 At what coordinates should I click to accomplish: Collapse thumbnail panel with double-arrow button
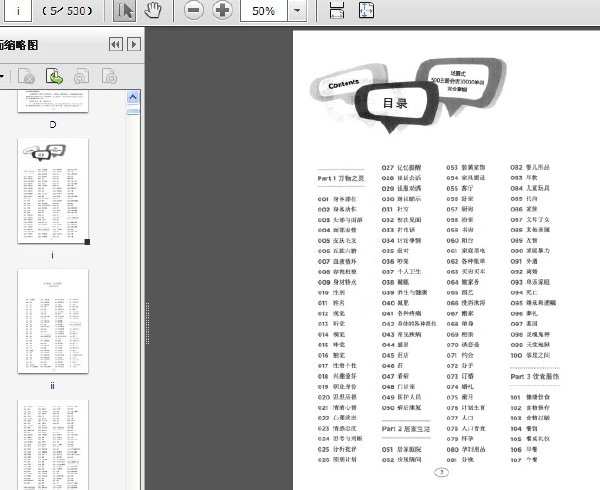coord(116,44)
